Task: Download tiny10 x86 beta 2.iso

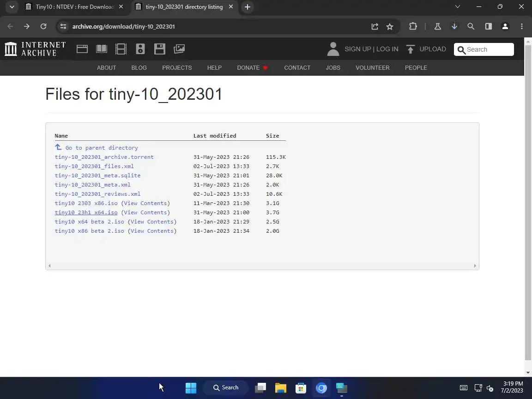Action: 90,231
